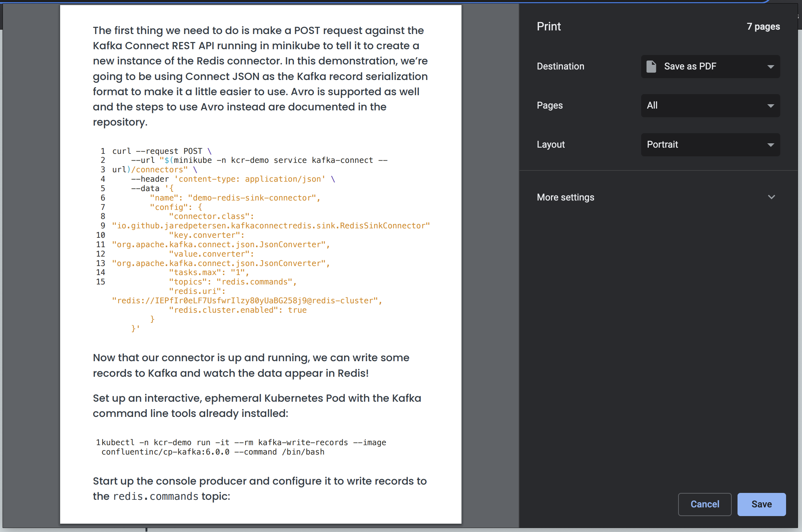The width and height of the screenshot is (802, 532).
Task: Open the Destination dropdown
Action: click(x=710, y=67)
